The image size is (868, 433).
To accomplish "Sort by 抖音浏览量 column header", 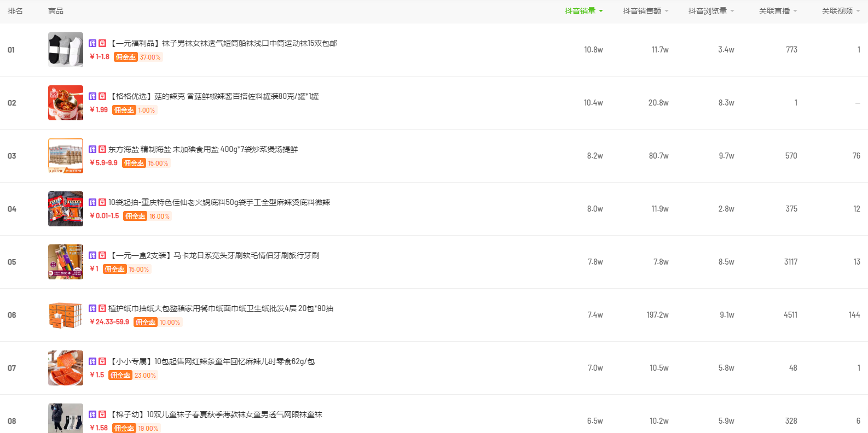I will (711, 11).
